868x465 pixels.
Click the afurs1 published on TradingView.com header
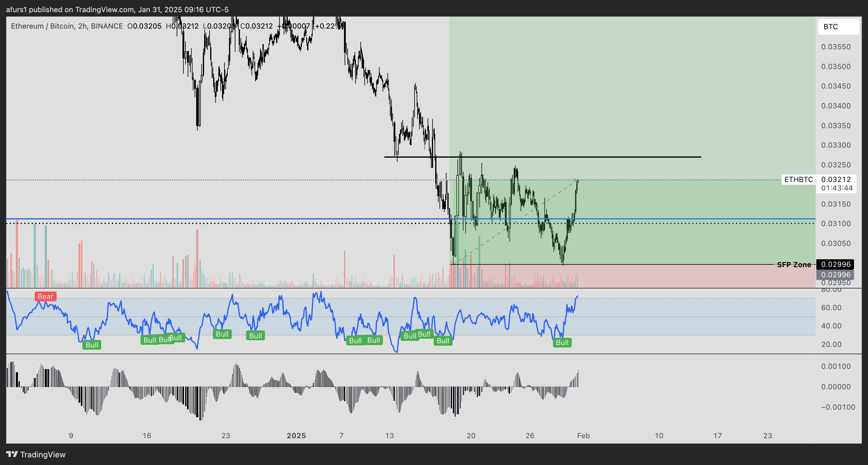tap(117, 9)
